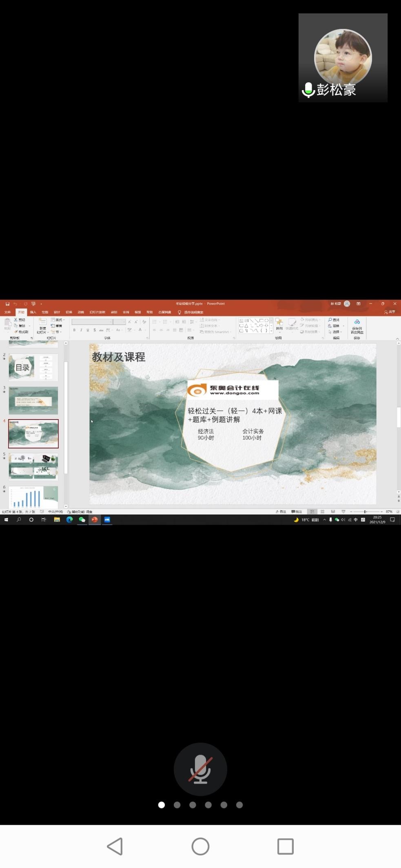The height and width of the screenshot is (868, 401).
Task: Click the 共享 share icon
Action: pos(389,312)
